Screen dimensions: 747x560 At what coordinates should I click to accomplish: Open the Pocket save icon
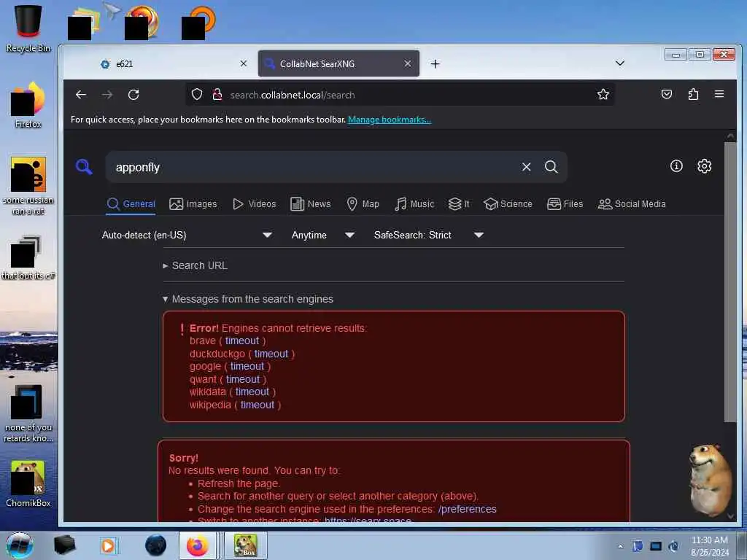coord(667,94)
